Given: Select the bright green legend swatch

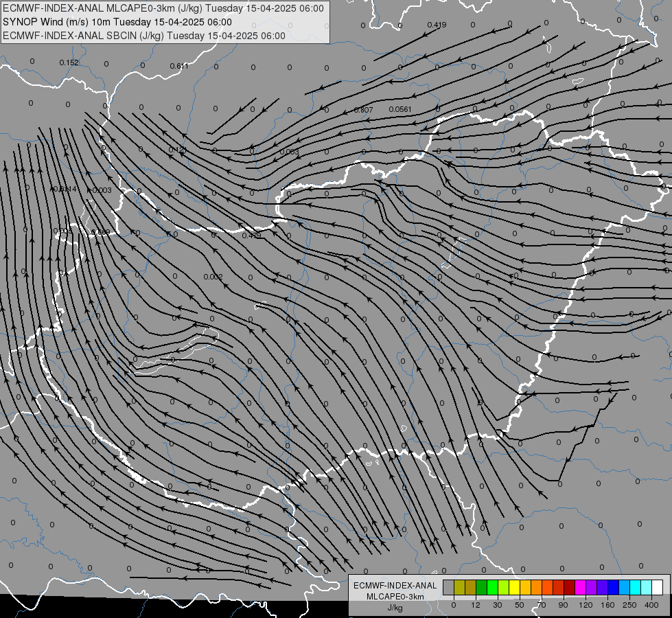Looking at the screenshot, I should pyautogui.click(x=493, y=587).
